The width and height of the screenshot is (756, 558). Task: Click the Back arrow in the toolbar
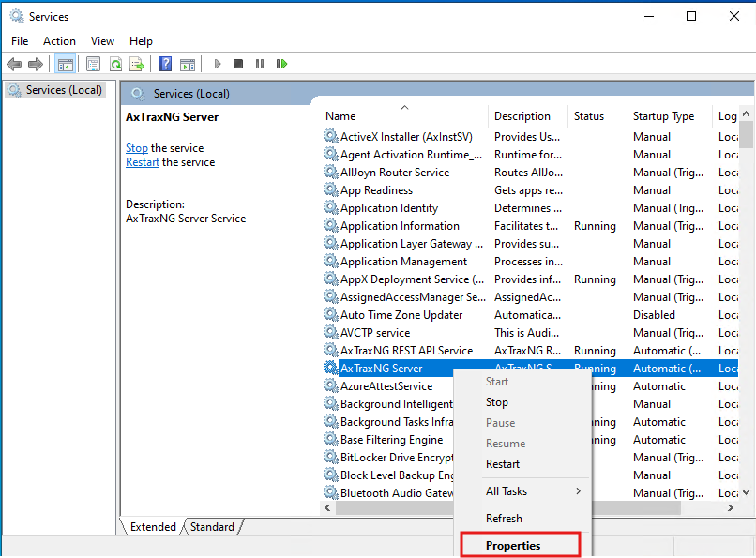(x=14, y=64)
